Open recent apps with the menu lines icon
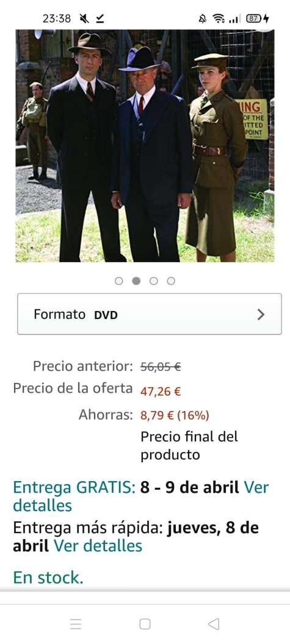The image size is (290, 644). pos(76,624)
